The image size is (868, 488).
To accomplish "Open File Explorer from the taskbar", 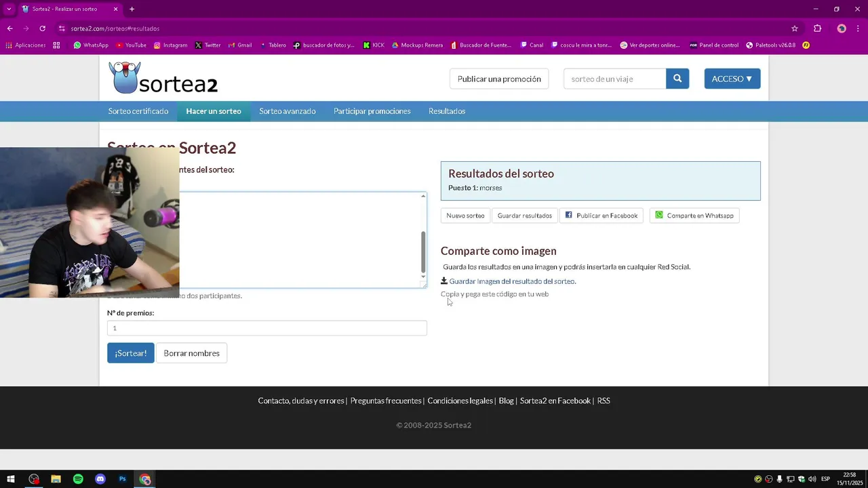I will pyautogui.click(x=56, y=479).
